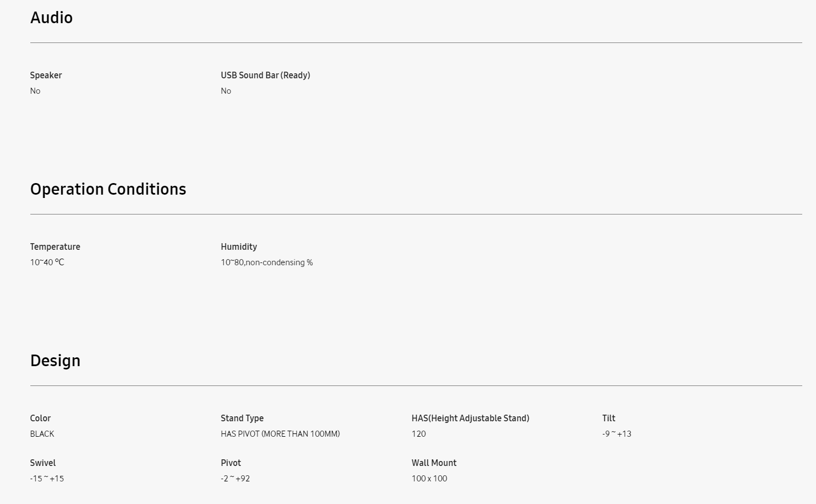Click the -9 ~ +13 tilt value

pos(617,434)
